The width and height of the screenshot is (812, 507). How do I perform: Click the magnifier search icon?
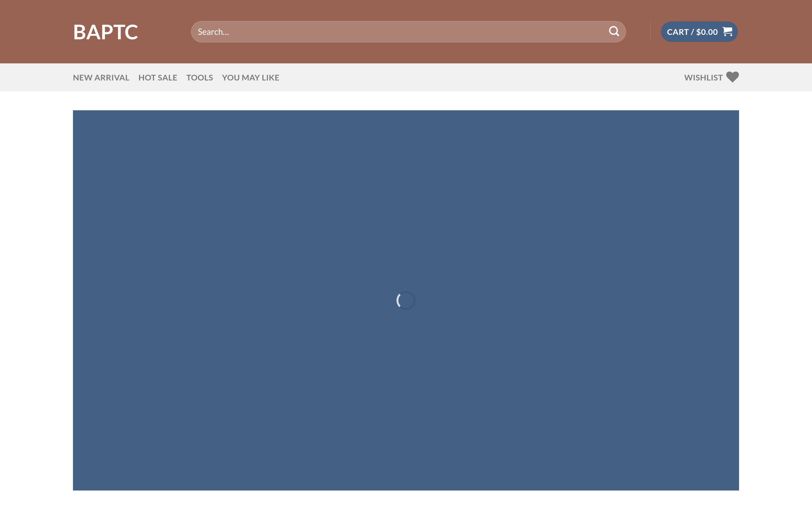(x=614, y=31)
